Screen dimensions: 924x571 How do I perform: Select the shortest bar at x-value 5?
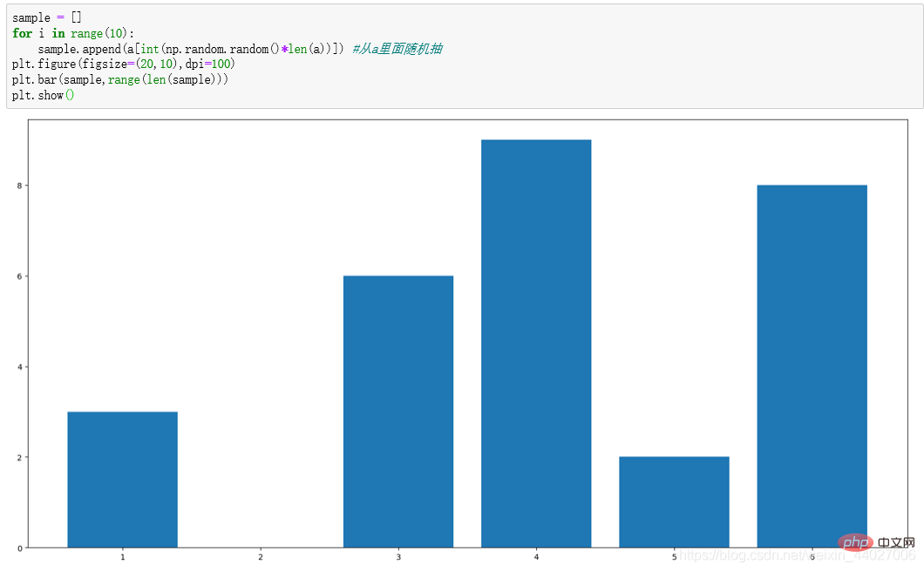pos(674,502)
